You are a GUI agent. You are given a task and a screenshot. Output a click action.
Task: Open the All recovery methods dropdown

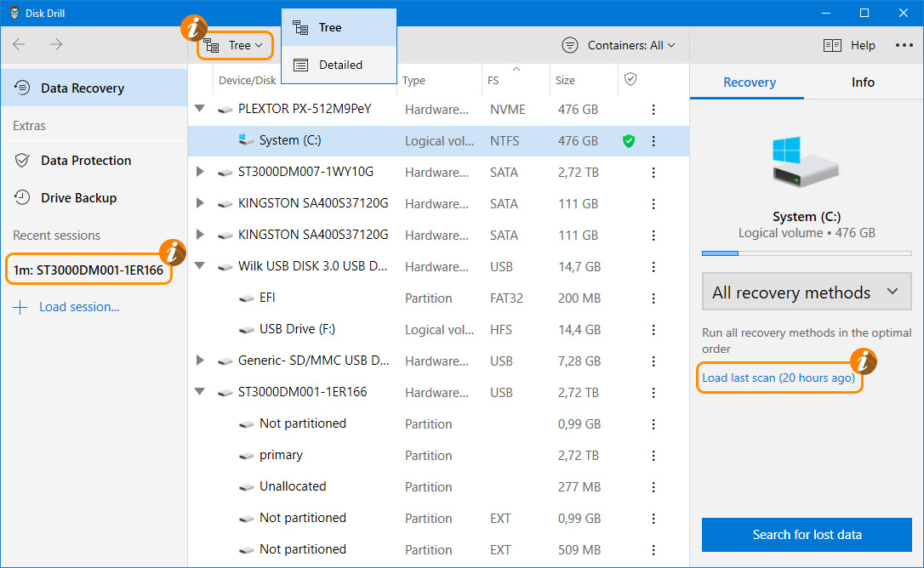[806, 292]
